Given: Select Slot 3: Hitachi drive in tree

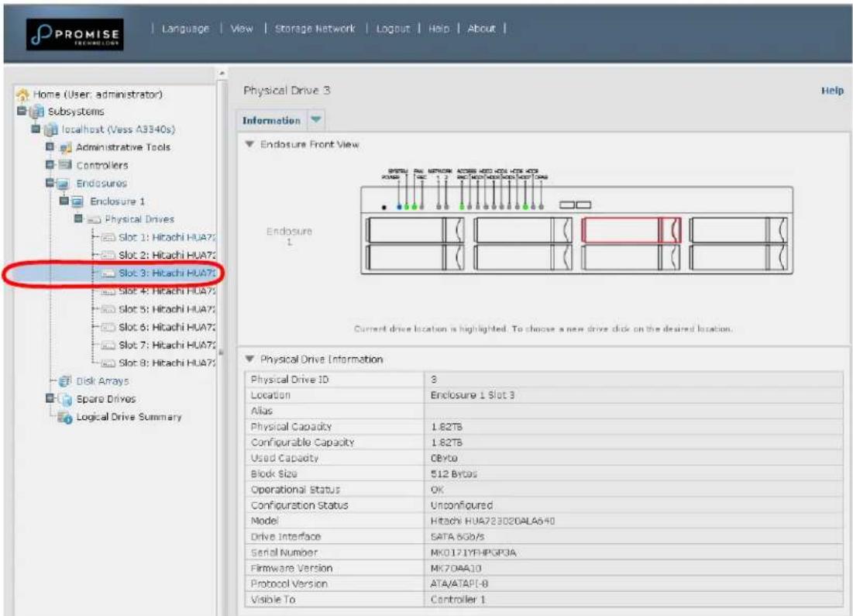Looking at the screenshot, I should tap(167, 274).
